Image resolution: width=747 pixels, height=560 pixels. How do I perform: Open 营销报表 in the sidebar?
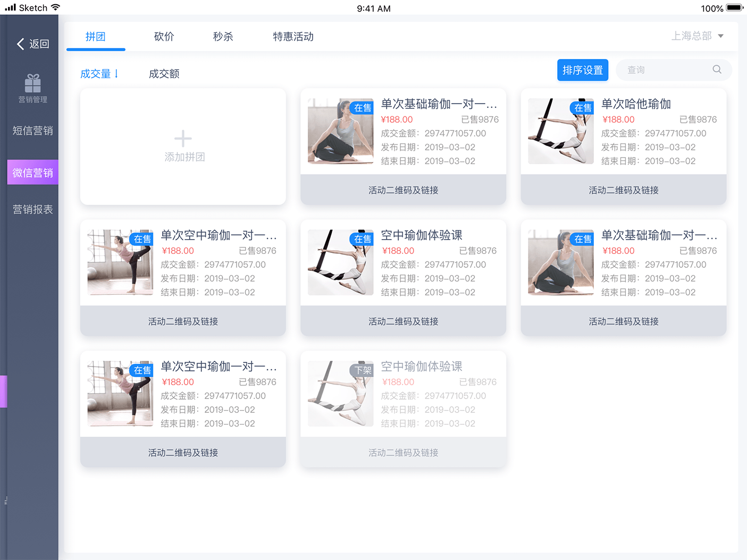pyautogui.click(x=32, y=209)
